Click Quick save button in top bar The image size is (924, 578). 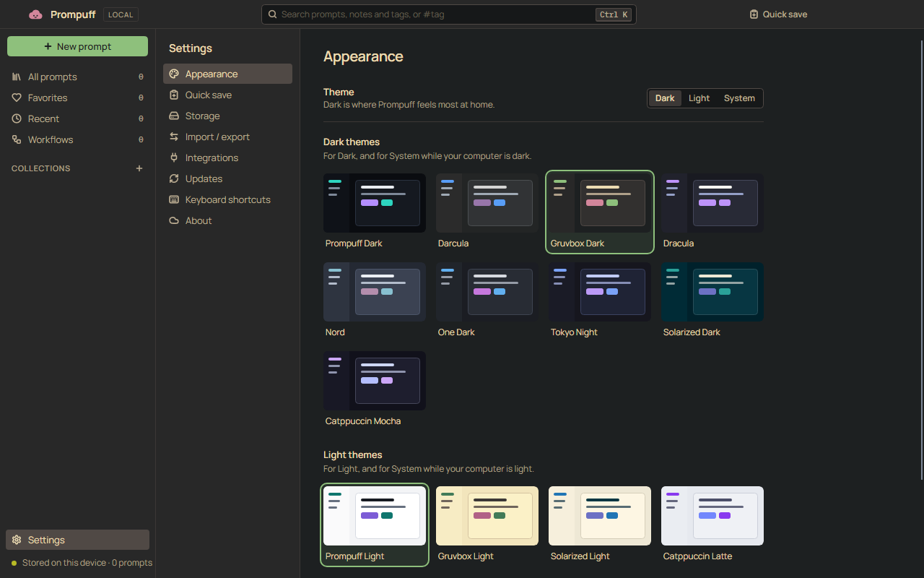tap(778, 14)
